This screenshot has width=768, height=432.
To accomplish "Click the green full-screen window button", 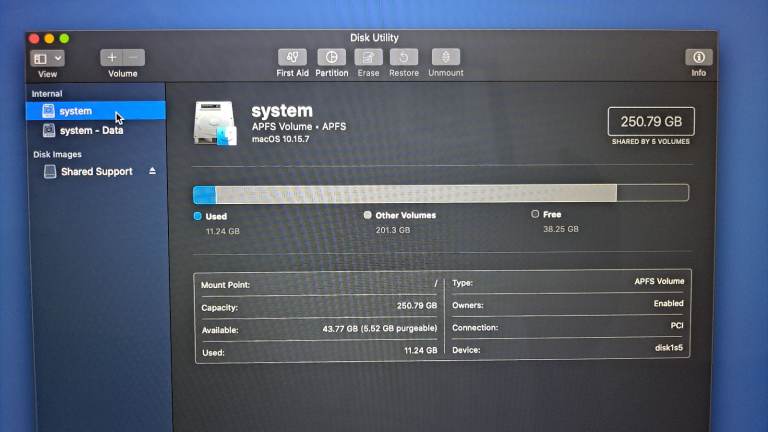I will [64, 38].
